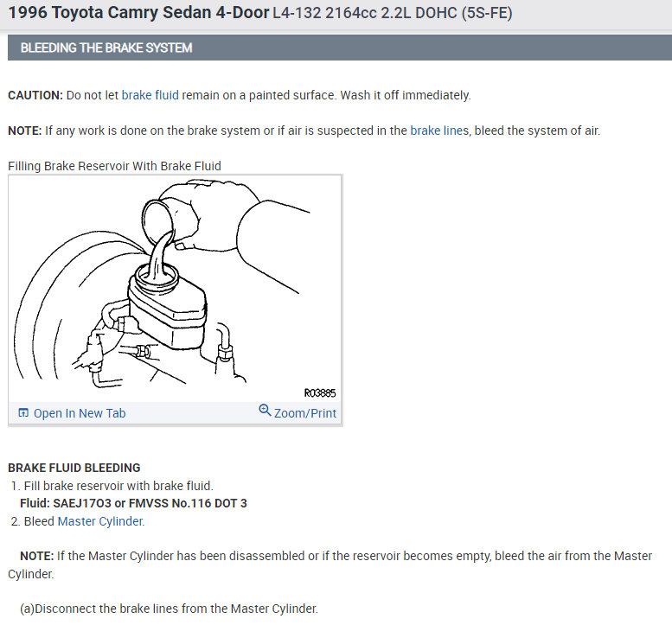This screenshot has height=625, width=672.
Task: Click the Open In New Tab icon
Action: 23,413
